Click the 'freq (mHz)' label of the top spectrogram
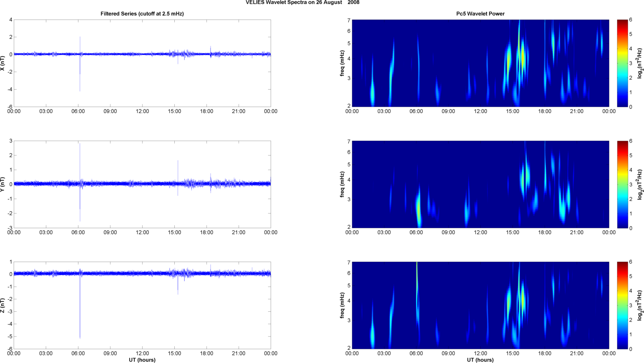The width and height of the screenshot is (644, 363). coord(342,63)
